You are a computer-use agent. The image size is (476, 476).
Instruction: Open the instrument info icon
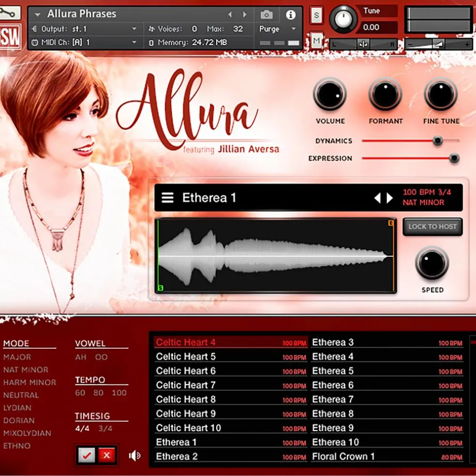click(x=291, y=14)
